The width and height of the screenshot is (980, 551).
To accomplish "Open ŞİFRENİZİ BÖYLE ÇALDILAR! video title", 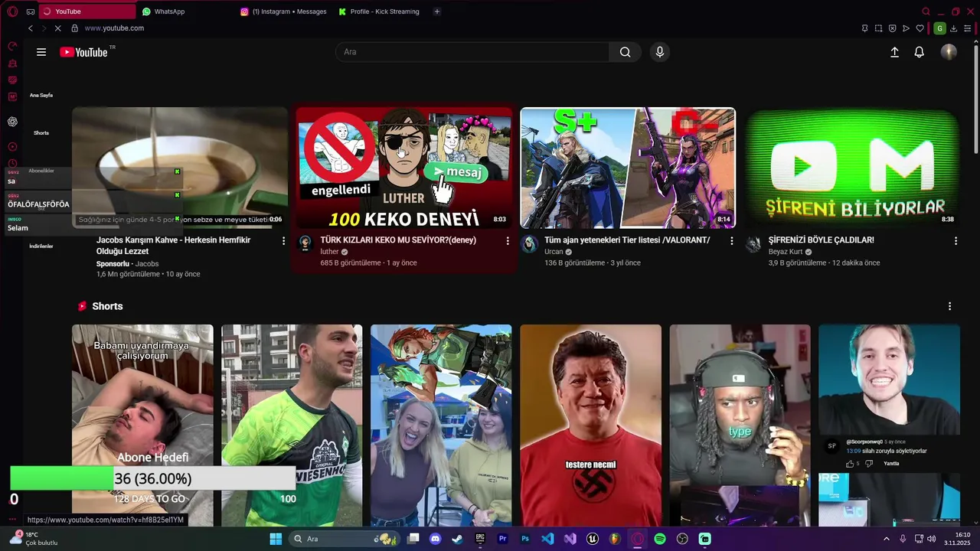I will pos(821,240).
